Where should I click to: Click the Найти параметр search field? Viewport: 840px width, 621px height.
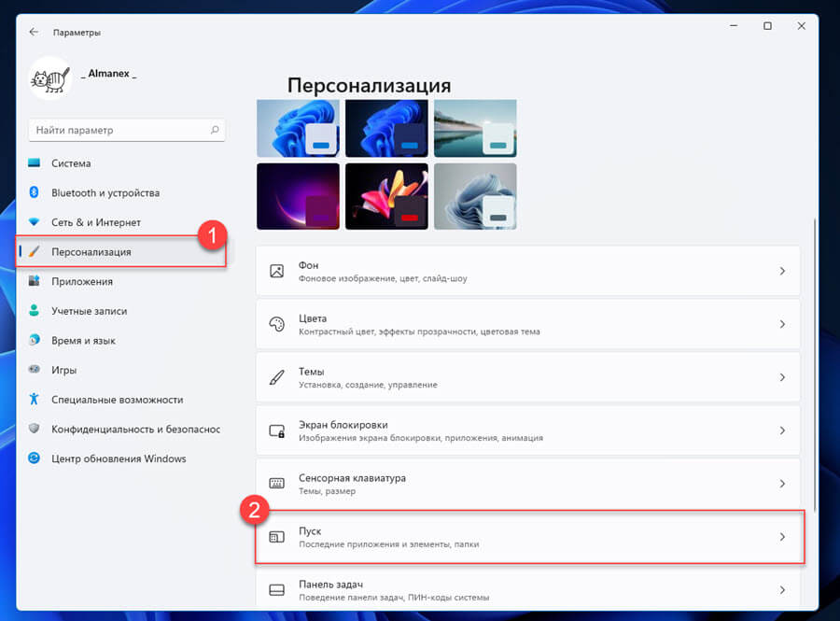click(126, 130)
